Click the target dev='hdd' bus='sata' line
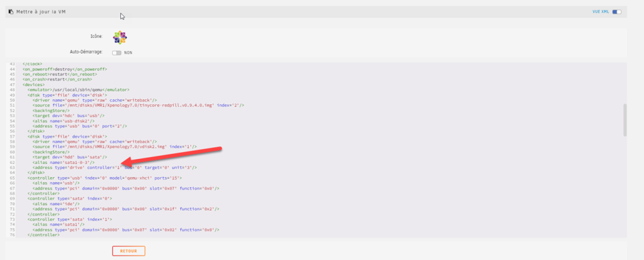 (x=70, y=157)
